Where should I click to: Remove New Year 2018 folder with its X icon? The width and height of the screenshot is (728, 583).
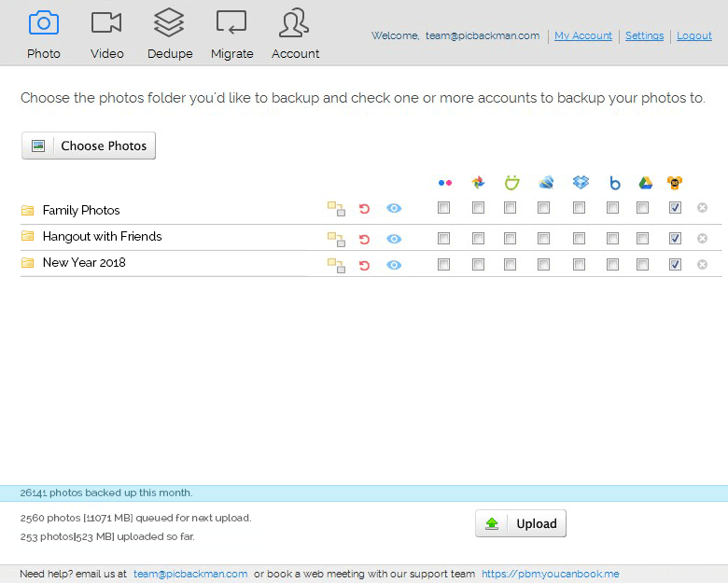point(703,264)
